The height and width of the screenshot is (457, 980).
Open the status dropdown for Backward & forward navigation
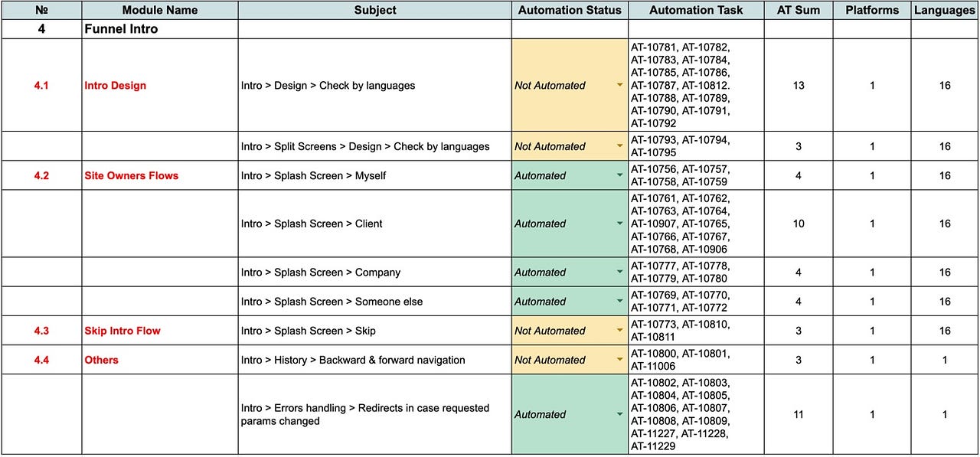coord(619,360)
